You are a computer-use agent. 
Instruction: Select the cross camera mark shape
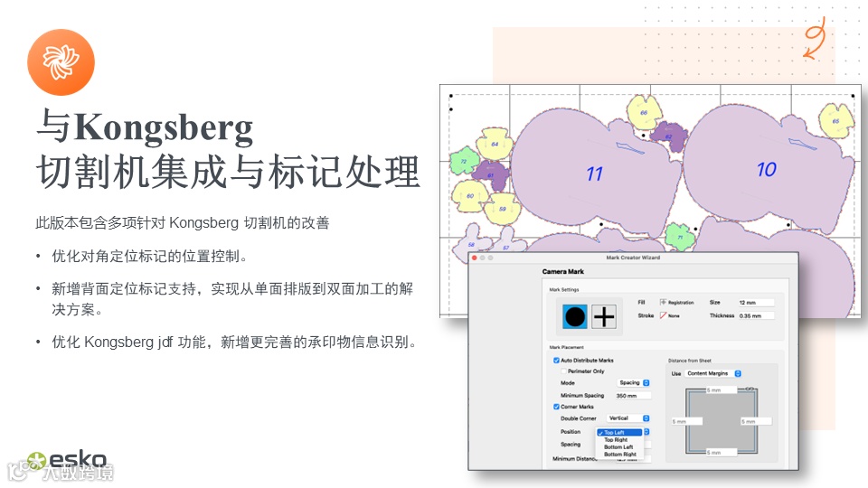tap(603, 316)
